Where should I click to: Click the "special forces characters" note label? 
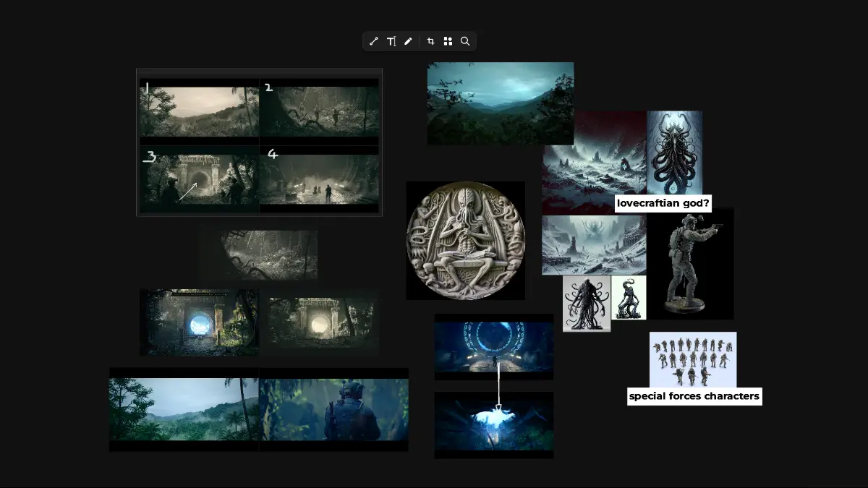[x=694, y=396]
